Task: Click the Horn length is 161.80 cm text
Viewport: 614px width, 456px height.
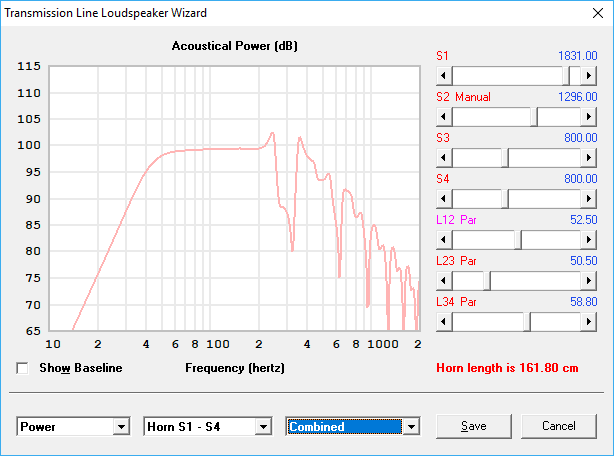Action: coord(507,368)
